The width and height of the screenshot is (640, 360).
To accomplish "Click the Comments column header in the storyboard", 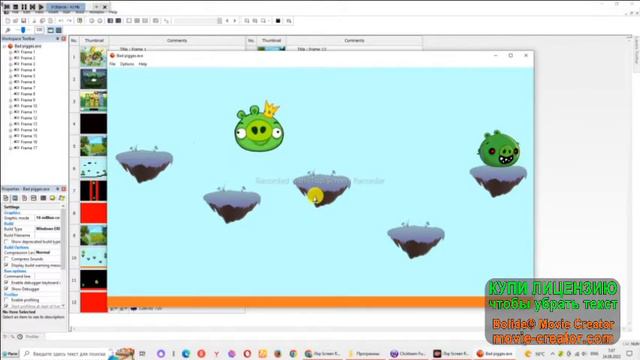I will coord(177,40).
